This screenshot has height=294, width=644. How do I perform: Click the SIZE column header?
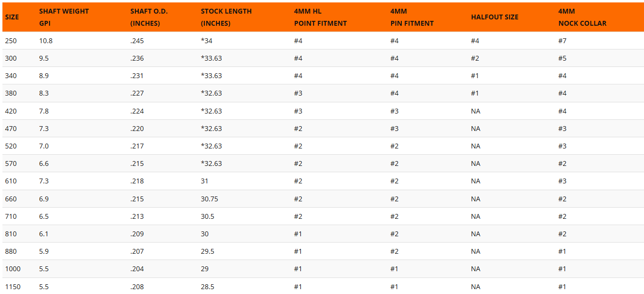tap(12, 17)
